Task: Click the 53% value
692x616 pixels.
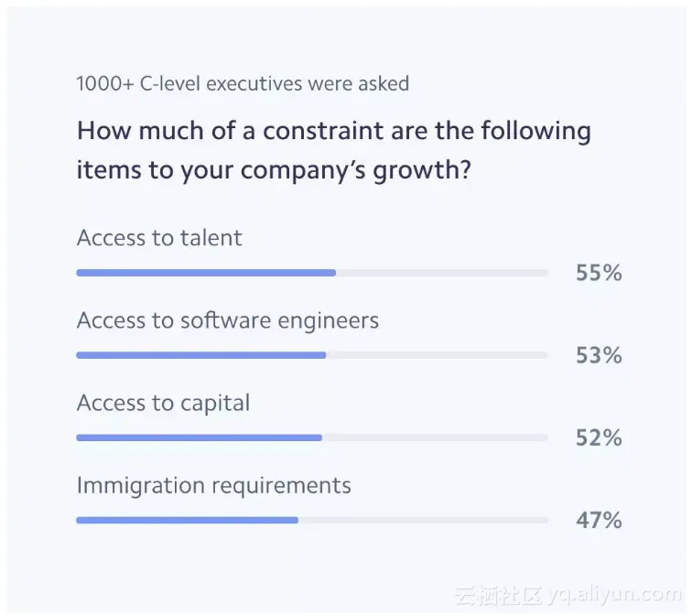Action: point(599,355)
